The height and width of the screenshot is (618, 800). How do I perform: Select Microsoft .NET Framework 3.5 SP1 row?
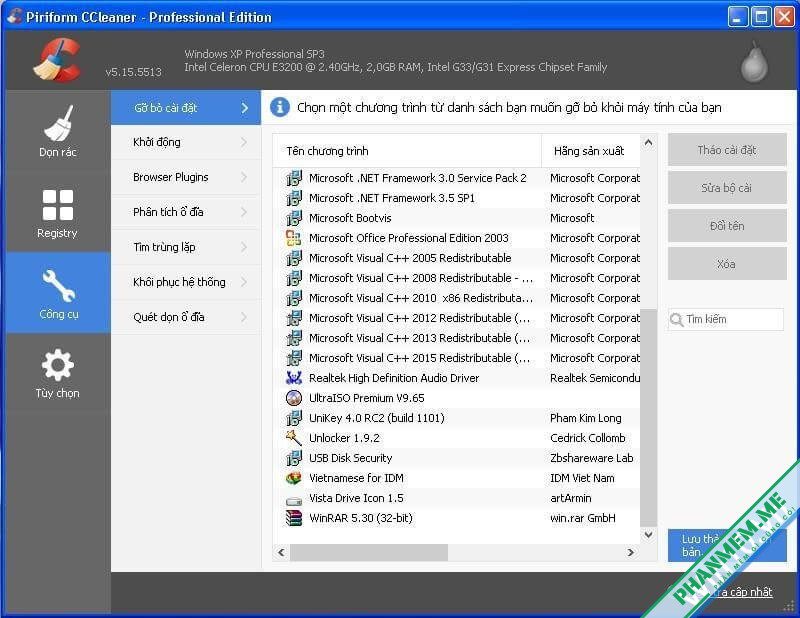click(457, 198)
